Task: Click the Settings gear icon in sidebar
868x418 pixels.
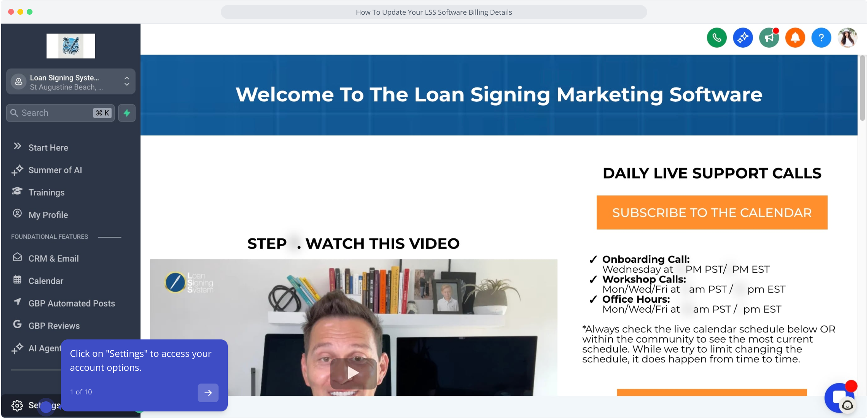Action: pyautogui.click(x=17, y=405)
